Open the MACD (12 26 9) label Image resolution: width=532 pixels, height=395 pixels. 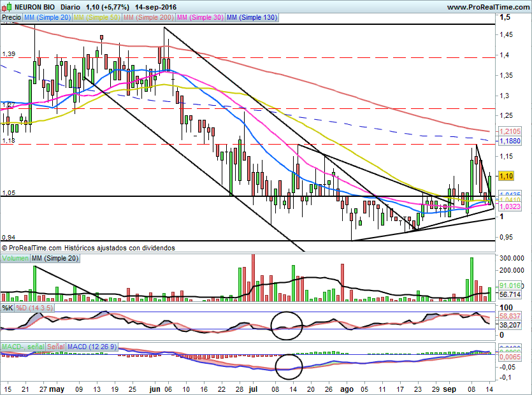tap(91, 346)
